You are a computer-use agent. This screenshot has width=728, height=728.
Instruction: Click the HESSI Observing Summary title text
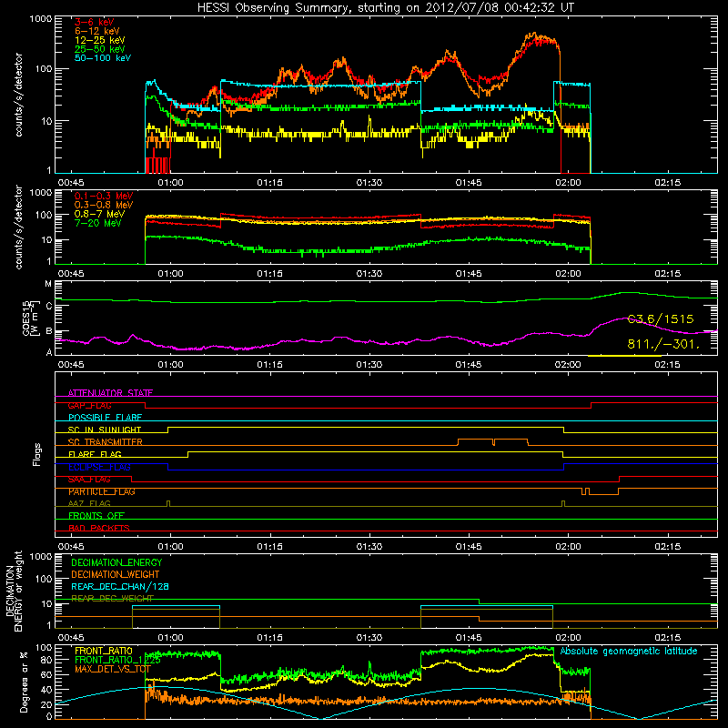385,8
